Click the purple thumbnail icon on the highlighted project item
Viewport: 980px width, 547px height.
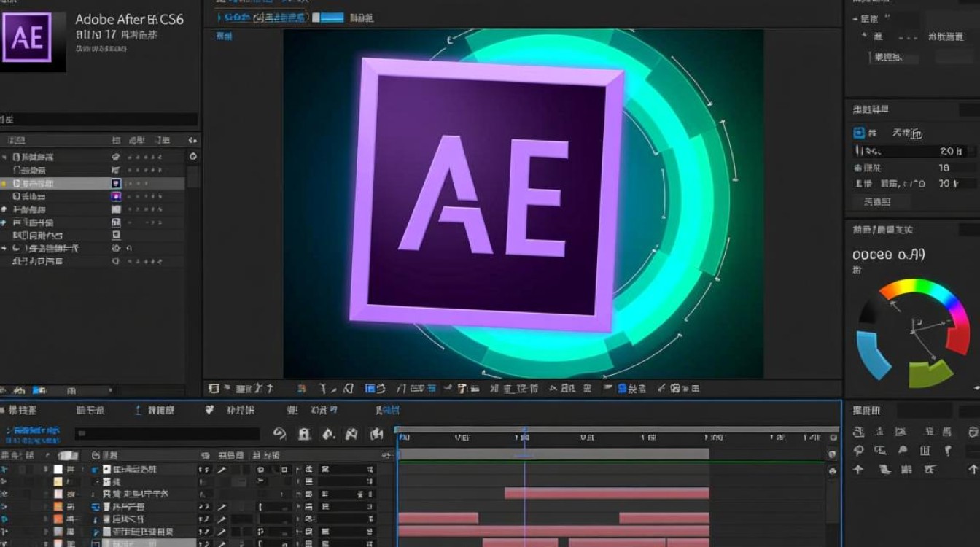click(x=116, y=183)
